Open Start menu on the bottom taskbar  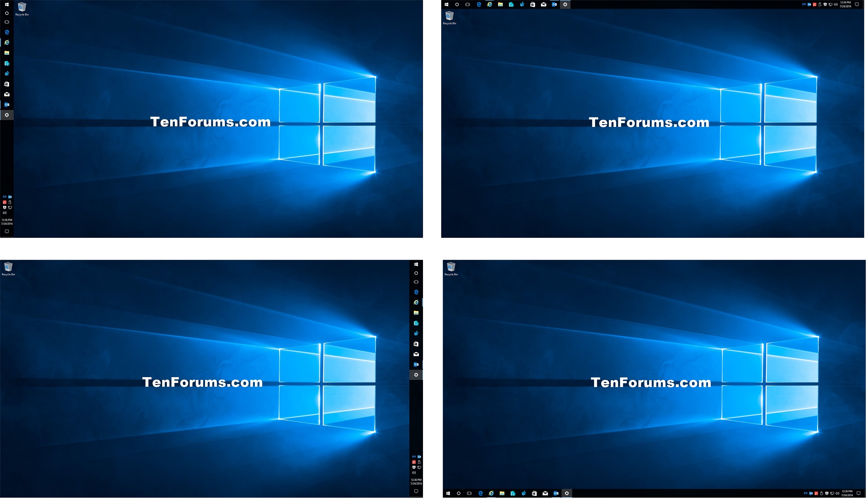(x=448, y=493)
